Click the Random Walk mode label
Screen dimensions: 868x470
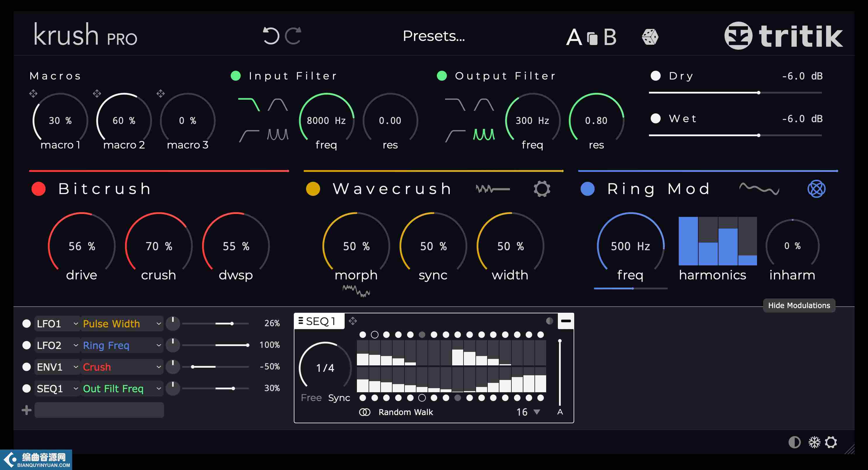pos(406,412)
